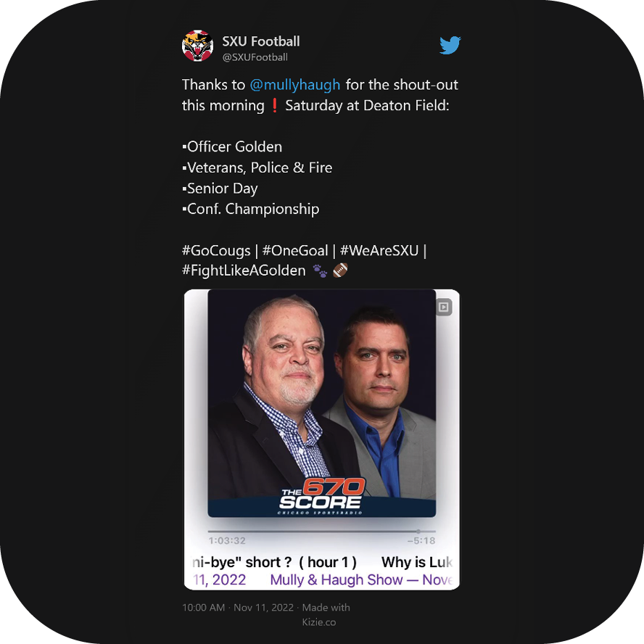Click the podcast playback progress slider

(321, 532)
